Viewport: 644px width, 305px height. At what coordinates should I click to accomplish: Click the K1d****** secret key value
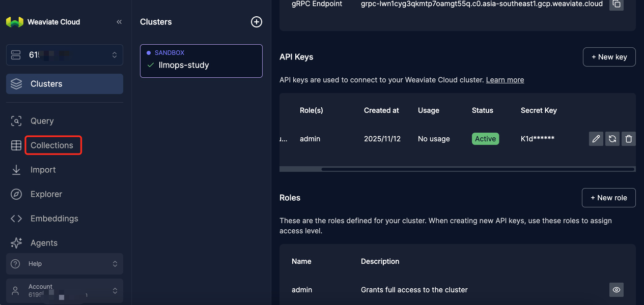538,139
